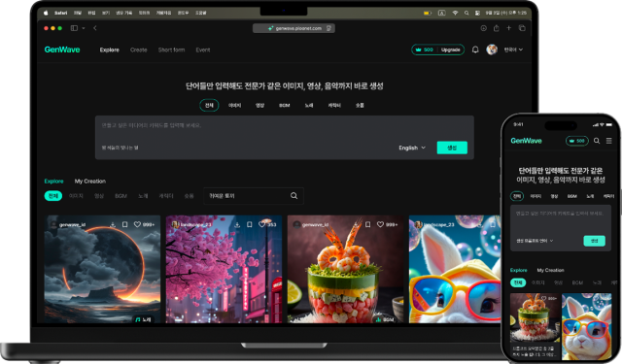
Task: Open the cherry blossom street thumbnail
Action: [224, 269]
